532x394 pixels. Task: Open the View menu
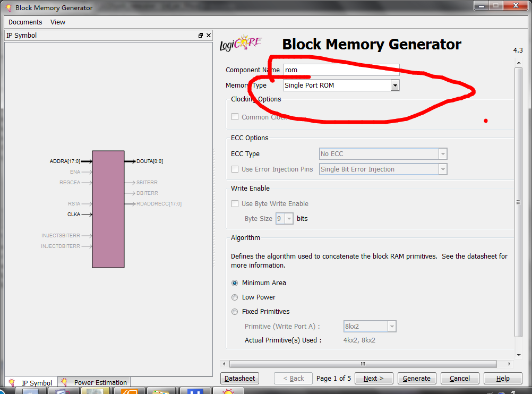pyautogui.click(x=58, y=22)
